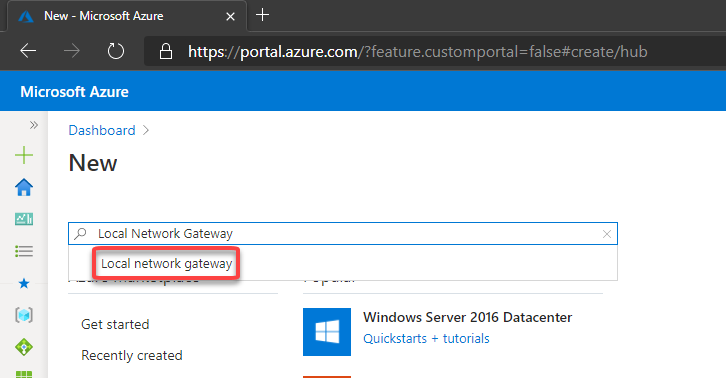Open Home from the sidebar house icon
Screen dimensions: 726x378
pos(24,188)
